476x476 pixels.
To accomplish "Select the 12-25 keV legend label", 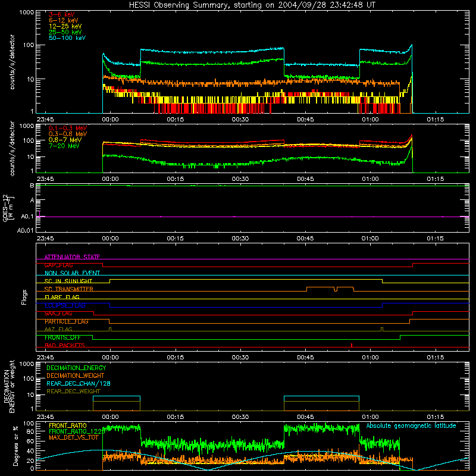I will click(x=65, y=26).
